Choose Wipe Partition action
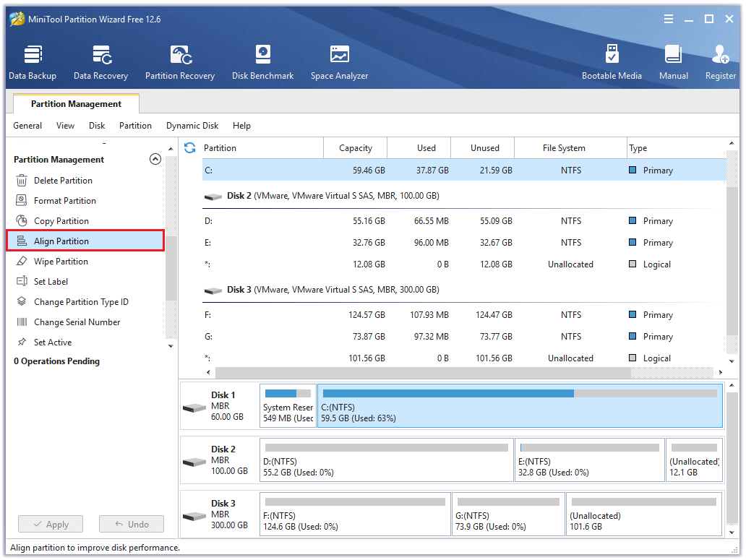 (x=61, y=262)
